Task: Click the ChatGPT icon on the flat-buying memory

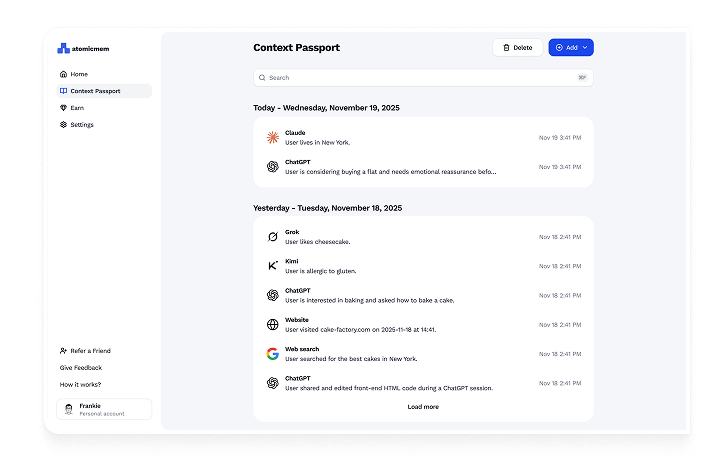Action: (x=273, y=166)
